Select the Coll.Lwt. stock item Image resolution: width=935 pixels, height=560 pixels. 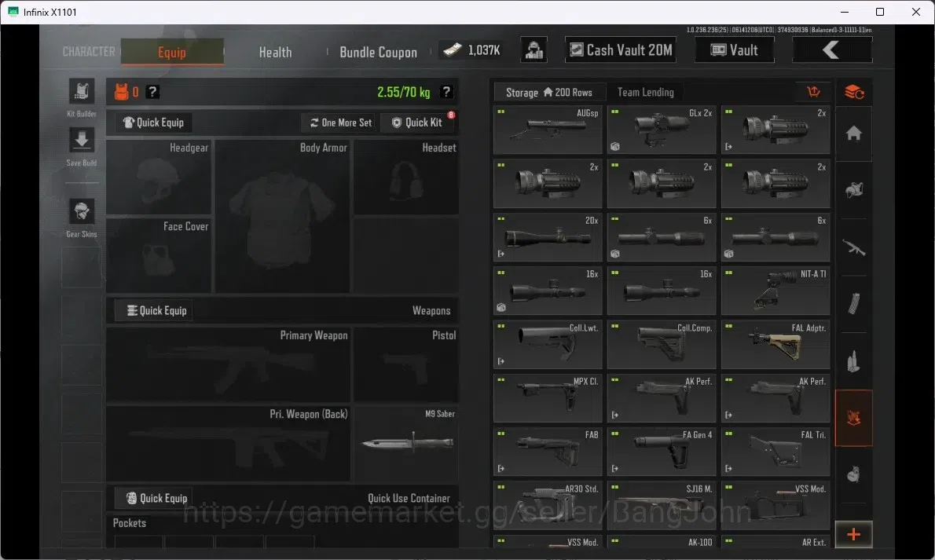(x=548, y=345)
